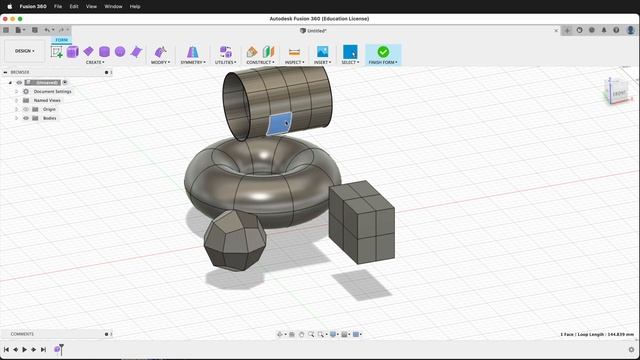Open the Apple menu
640x360 pixels.
tap(10, 7)
